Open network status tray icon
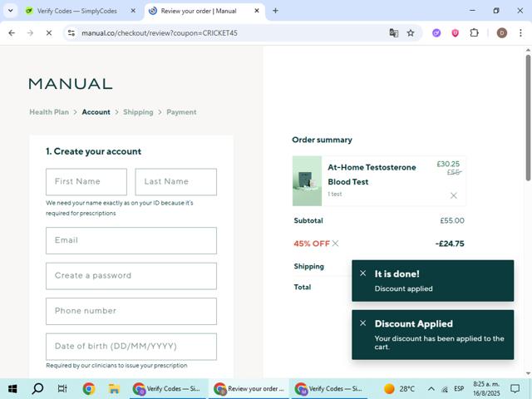Viewport: 532px width, 399px height. [445, 389]
